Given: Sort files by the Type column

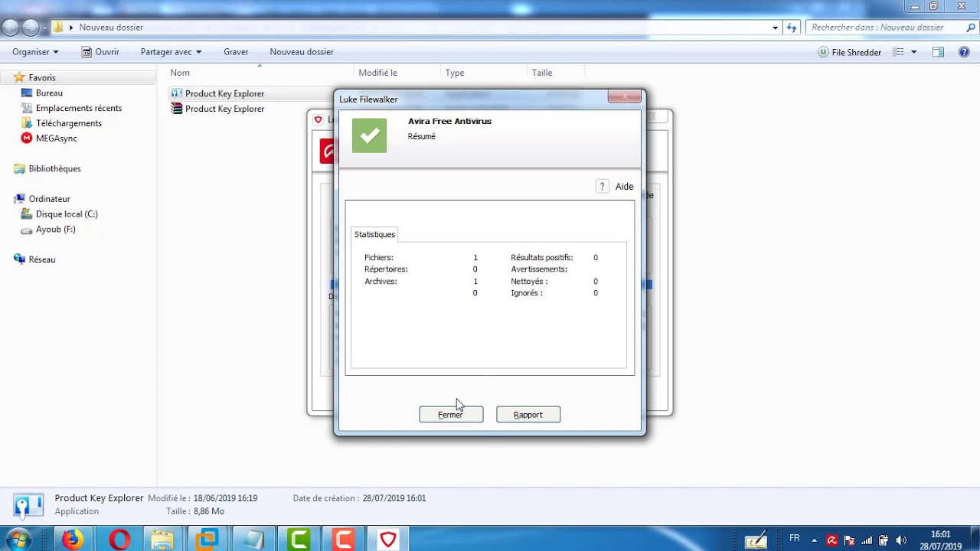Looking at the screenshot, I should [455, 73].
